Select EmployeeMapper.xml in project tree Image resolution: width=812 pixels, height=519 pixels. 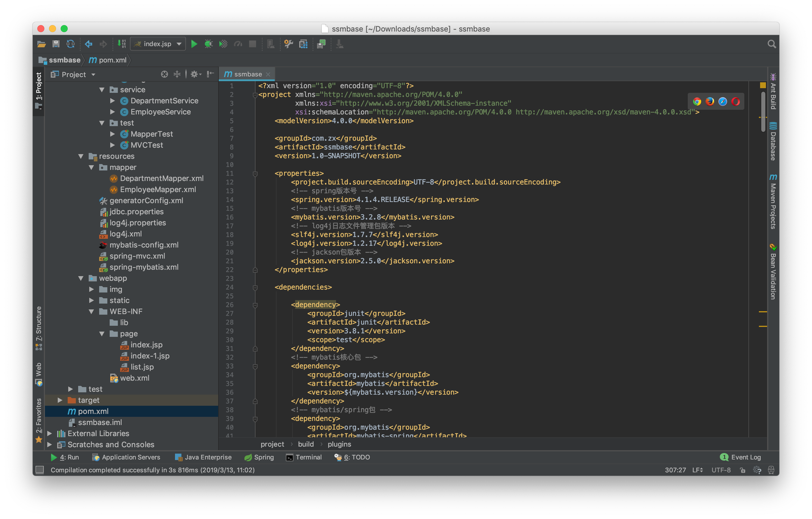158,190
